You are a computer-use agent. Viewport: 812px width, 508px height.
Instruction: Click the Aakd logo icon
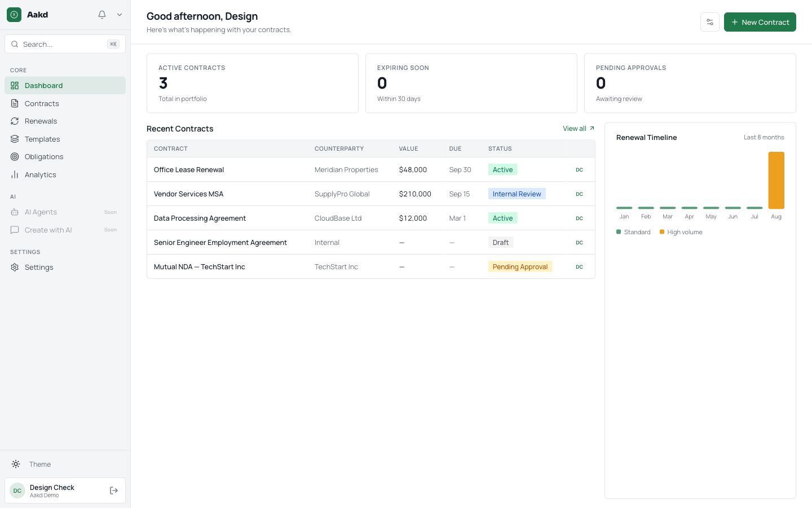(14, 15)
